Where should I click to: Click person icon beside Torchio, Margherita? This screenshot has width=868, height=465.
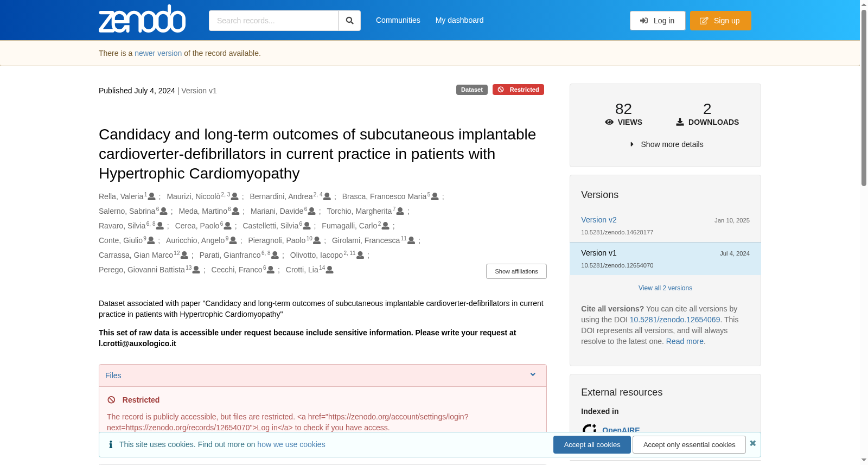(400, 211)
